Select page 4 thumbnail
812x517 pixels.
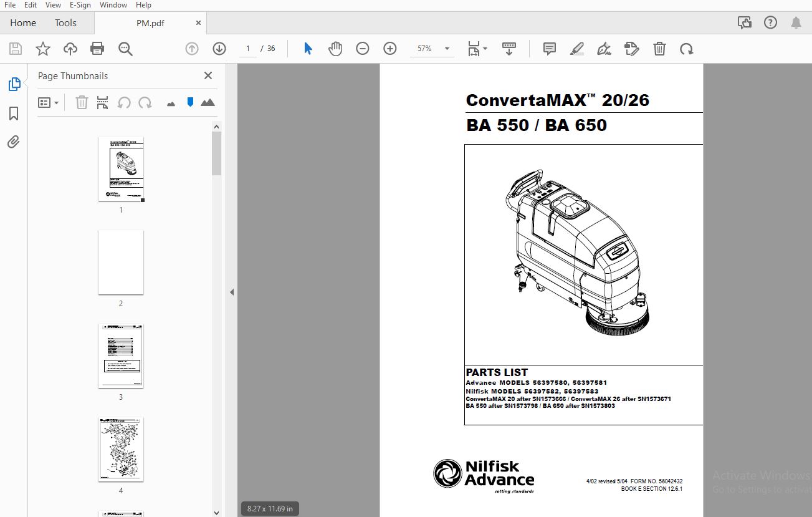click(x=121, y=450)
